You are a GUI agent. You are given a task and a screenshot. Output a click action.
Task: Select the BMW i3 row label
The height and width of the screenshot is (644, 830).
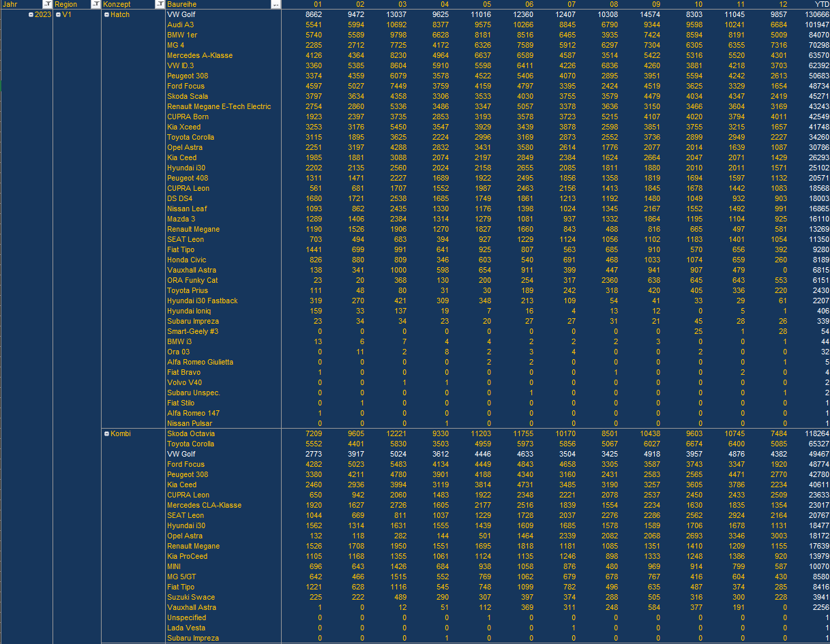(179, 341)
